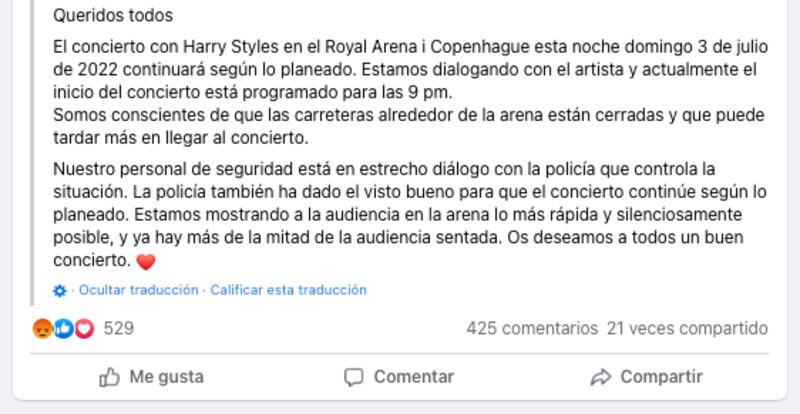This screenshot has width=800, height=414.
Task: View the 21 veces compartido shares
Action: [x=687, y=328]
